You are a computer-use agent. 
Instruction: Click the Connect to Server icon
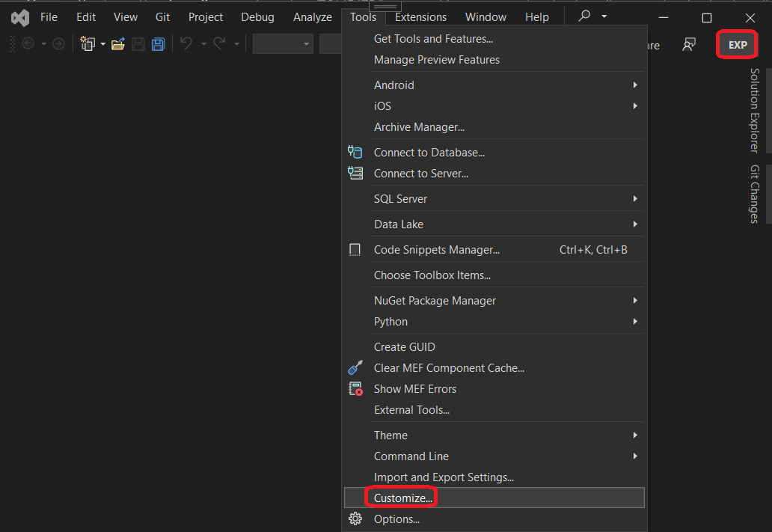[x=355, y=172]
